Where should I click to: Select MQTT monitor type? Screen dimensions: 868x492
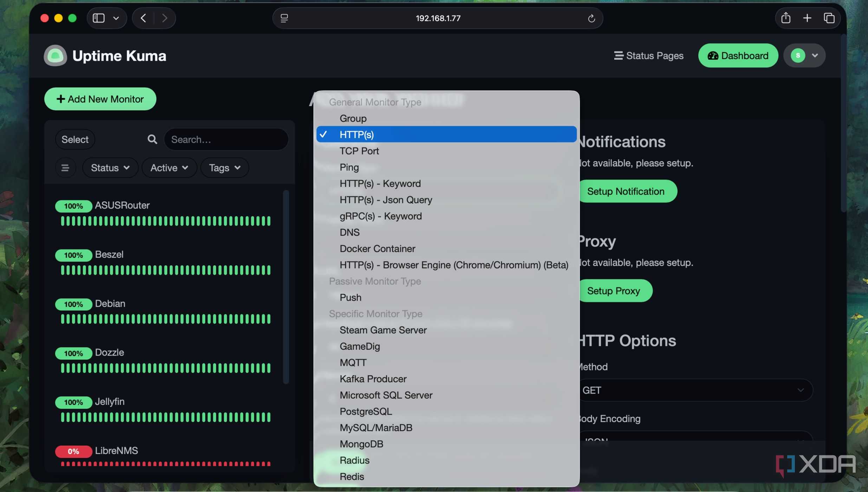[446, 362]
